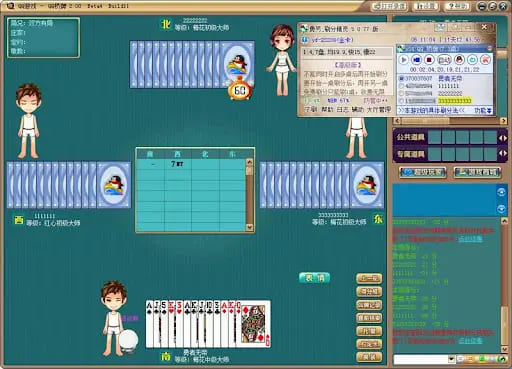Click the up round arrow in blue ad panel
The height and width of the screenshot is (369, 512).
click(501, 192)
